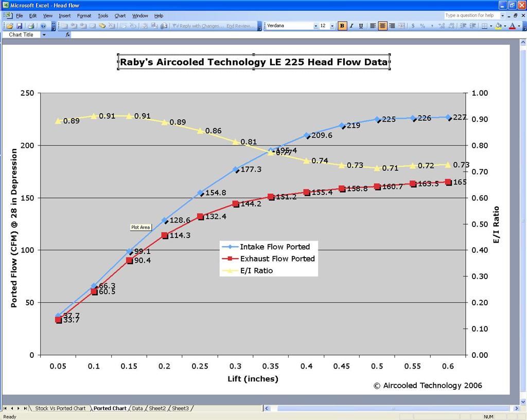The image size is (527, 420).
Task: Click the red font color swatch
Action: tap(512, 26)
